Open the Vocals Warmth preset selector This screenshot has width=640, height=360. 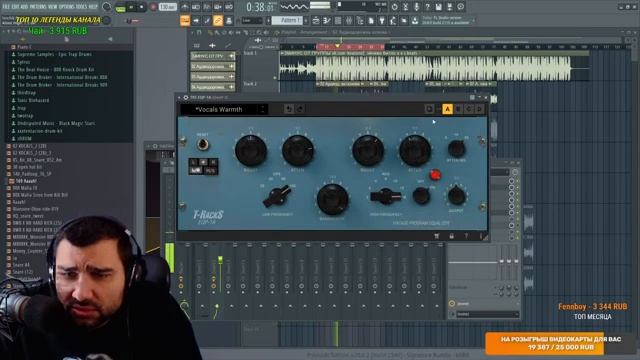219,109
